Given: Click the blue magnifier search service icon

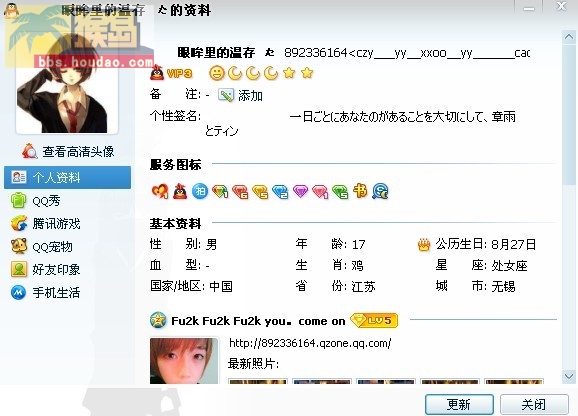Looking at the screenshot, I should 380,191.
